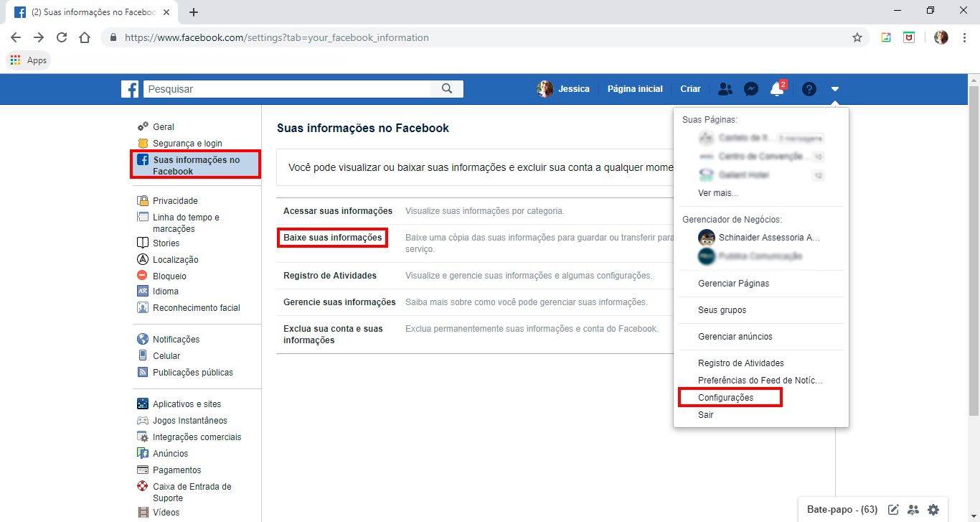
Task: Open the help question mark icon
Action: pos(809,89)
